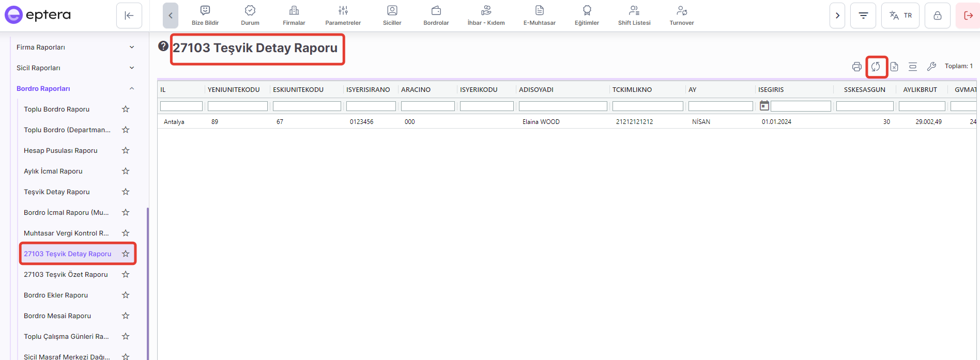Click the help question mark icon
The width and height of the screenshot is (980, 360).
163,46
